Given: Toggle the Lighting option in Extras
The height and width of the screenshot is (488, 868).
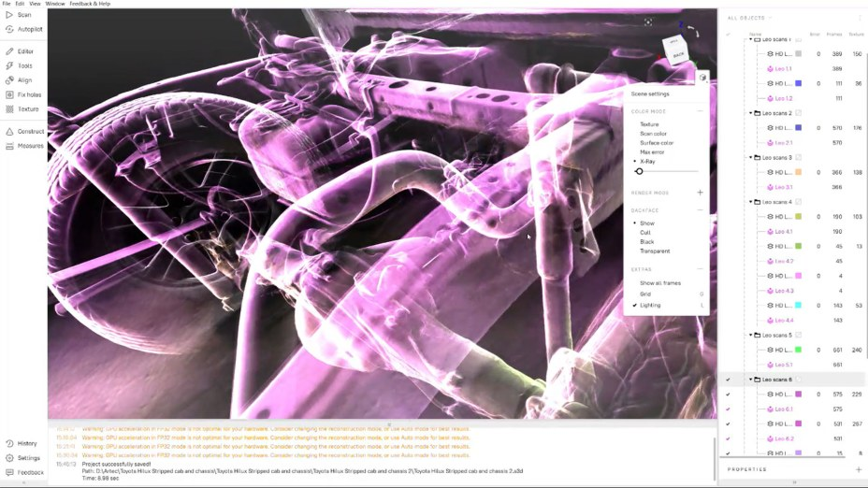Looking at the screenshot, I should [650, 306].
